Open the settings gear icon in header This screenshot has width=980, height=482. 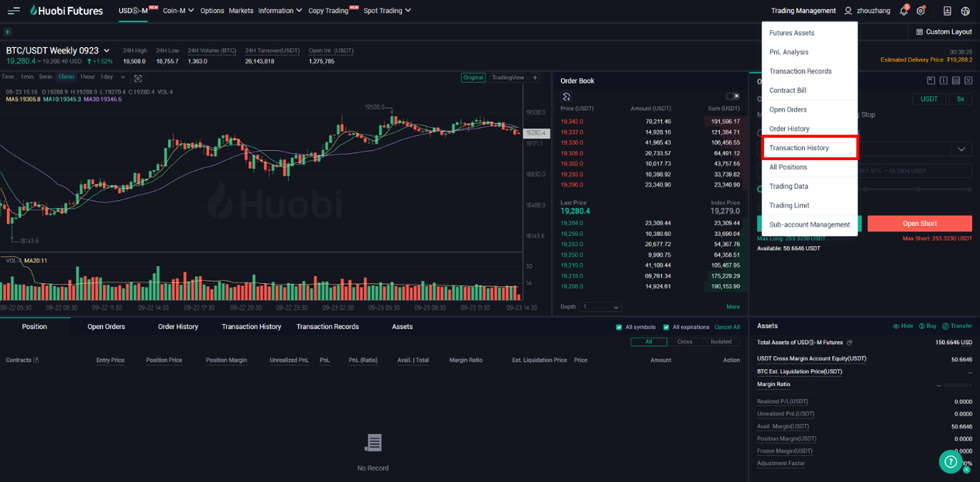coord(920,11)
